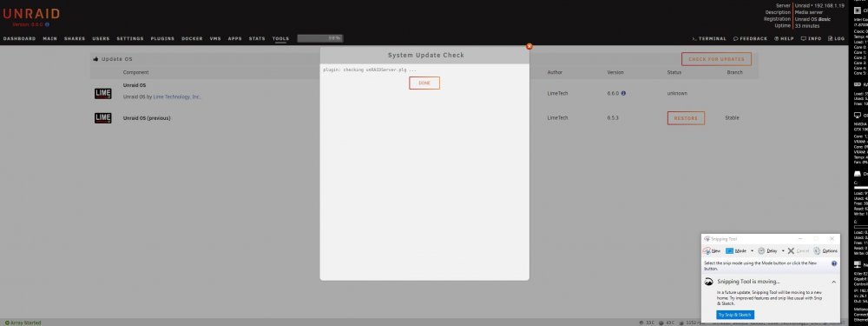Open the system LOG
The width and height of the screenshot is (868, 326).
coord(837,39)
